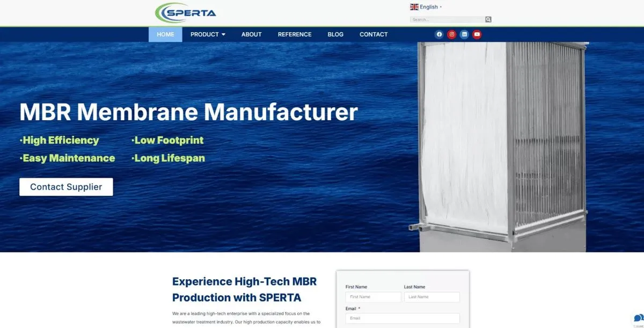Click inside the Email field
This screenshot has height=328, width=644.
tap(402, 318)
